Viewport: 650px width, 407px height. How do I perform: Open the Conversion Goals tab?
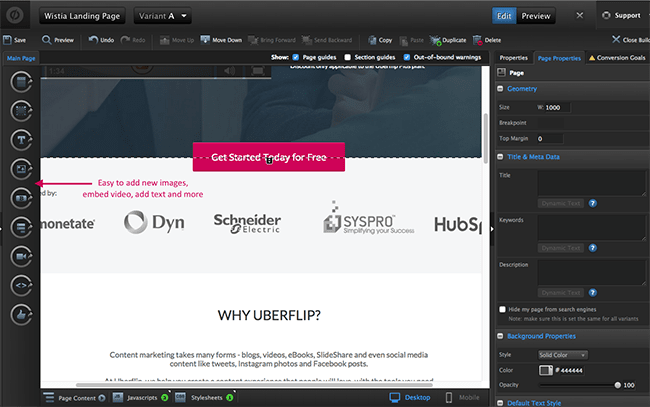tap(617, 58)
